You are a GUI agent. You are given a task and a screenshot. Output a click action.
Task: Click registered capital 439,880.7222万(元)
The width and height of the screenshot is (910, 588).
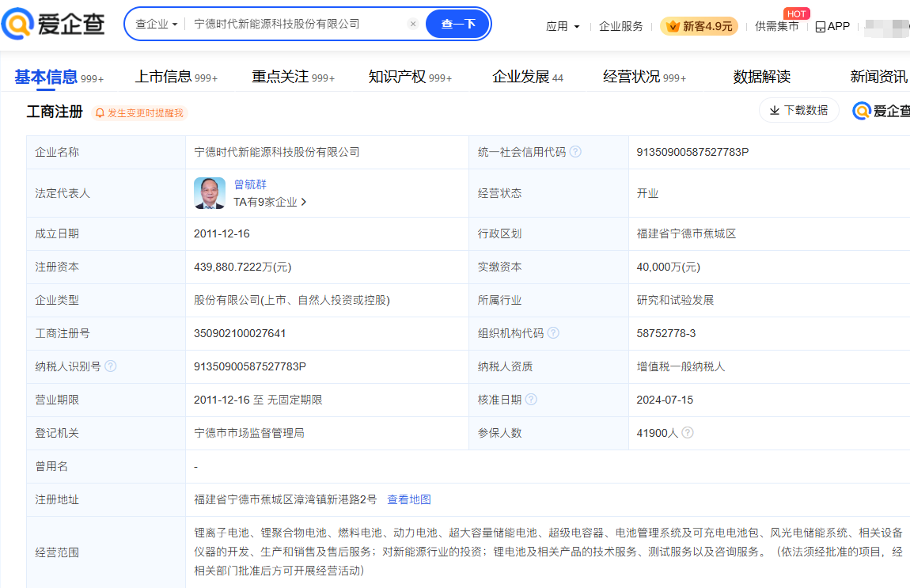(x=243, y=267)
